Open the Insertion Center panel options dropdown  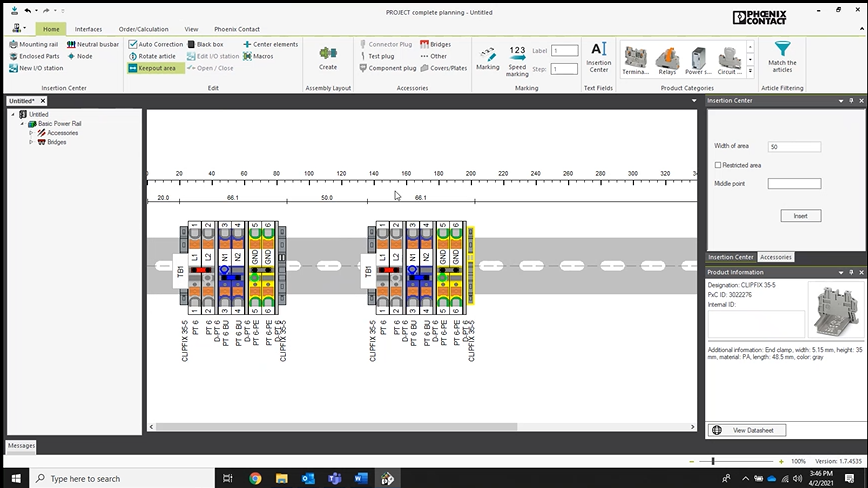[x=841, y=101]
